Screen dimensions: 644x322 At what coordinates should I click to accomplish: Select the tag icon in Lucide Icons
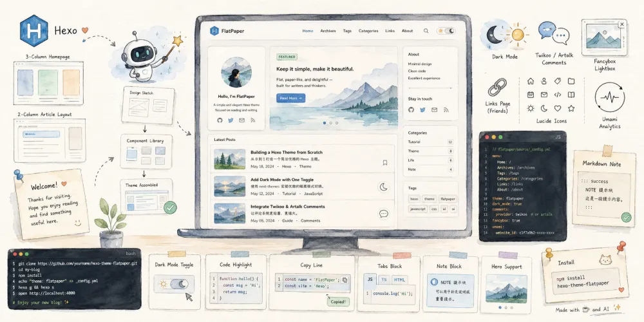tap(557, 81)
